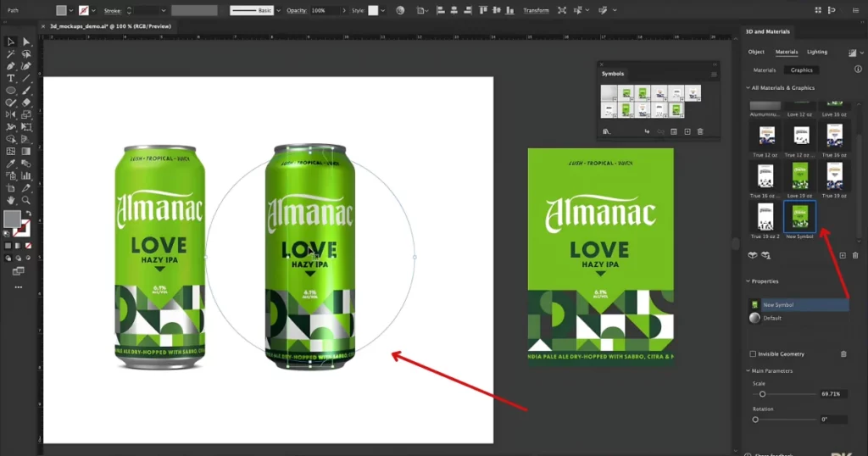Open the fill color dropdown in control bar
Image resolution: width=868 pixels, height=456 pixels.
coord(71,10)
